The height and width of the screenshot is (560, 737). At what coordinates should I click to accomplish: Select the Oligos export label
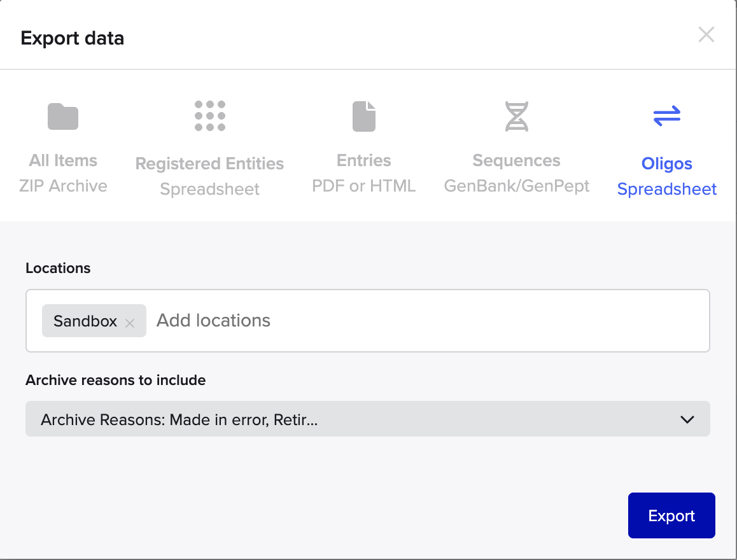point(666,164)
